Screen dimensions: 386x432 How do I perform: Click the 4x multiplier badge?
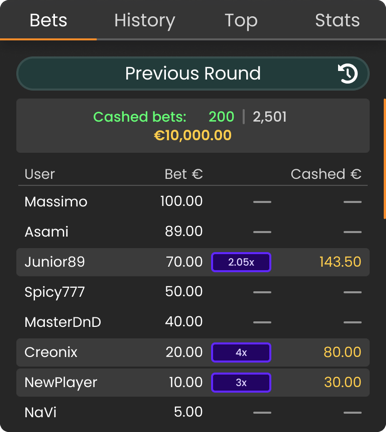point(241,352)
